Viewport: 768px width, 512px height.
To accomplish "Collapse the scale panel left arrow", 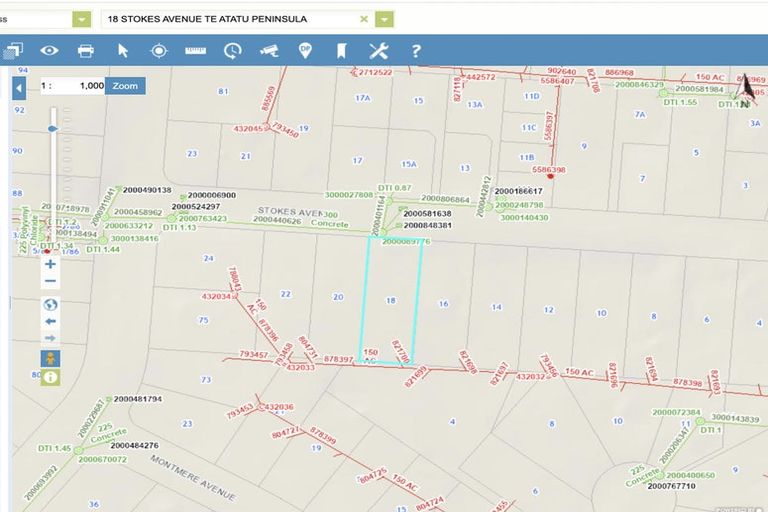I will click(18, 88).
